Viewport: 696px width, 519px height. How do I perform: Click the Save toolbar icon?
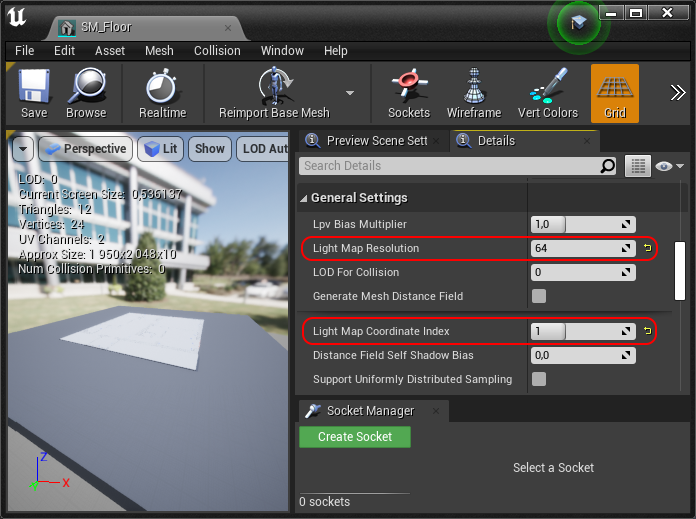(34, 88)
